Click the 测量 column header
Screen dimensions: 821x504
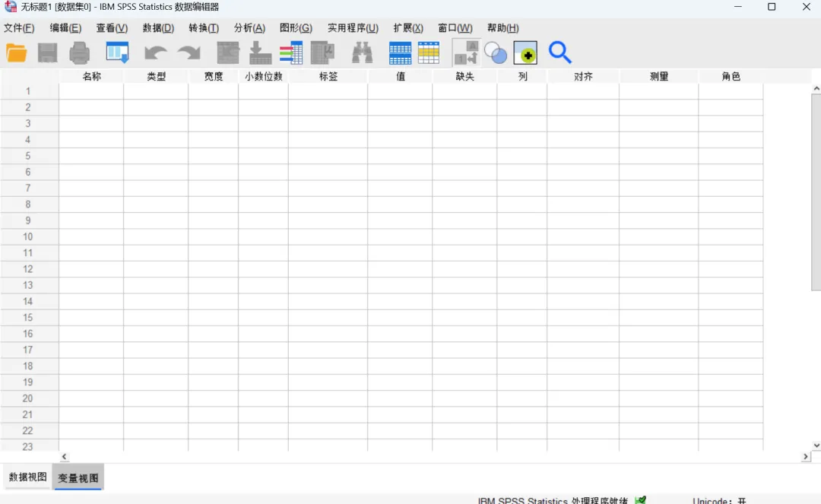pyautogui.click(x=658, y=77)
